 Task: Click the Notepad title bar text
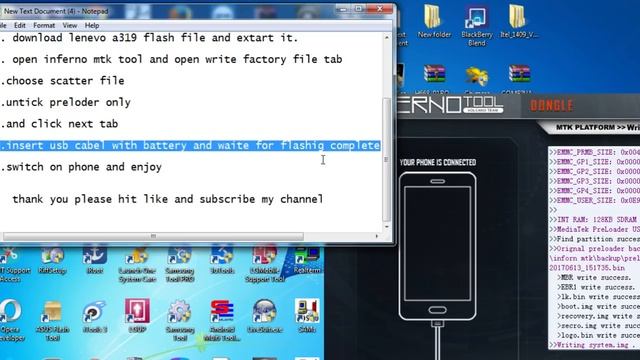[x=56, y=11]
